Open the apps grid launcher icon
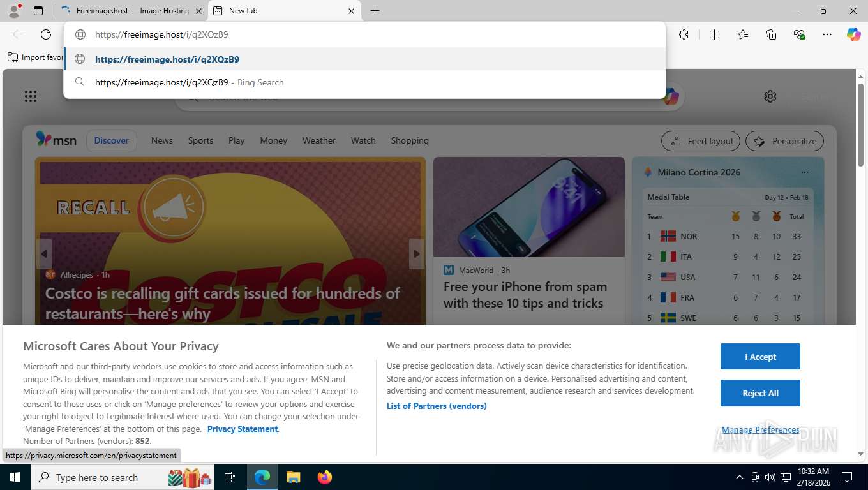The width and height of the screenshot is (868, 490). pos(31,96)
